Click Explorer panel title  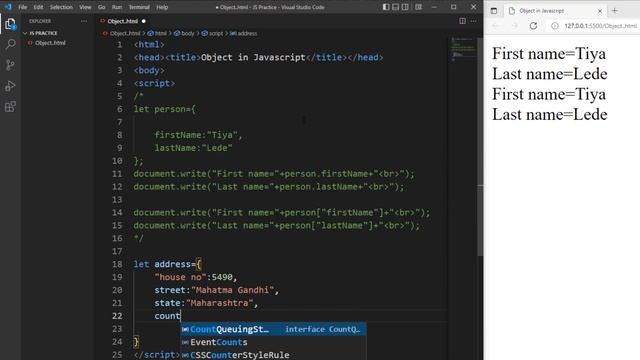tap(40, 21)
